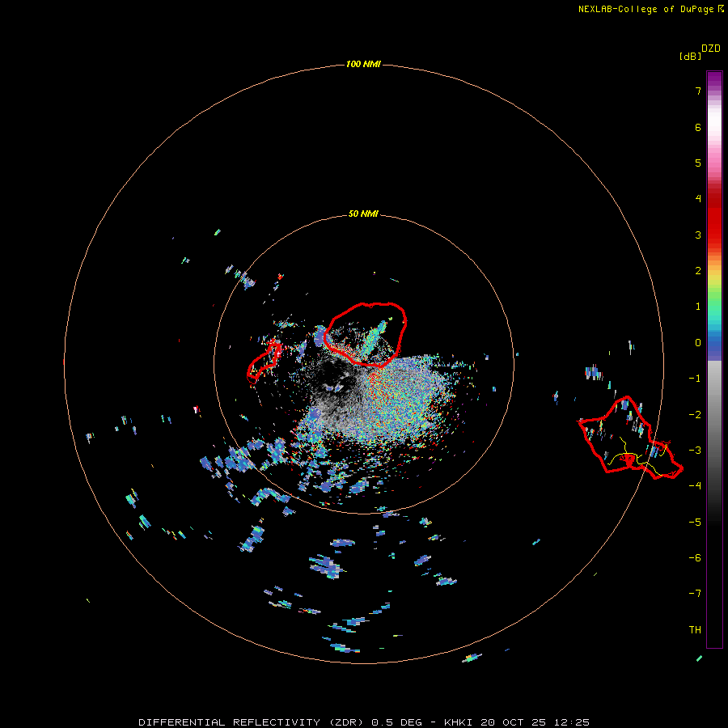The image size is (728, 728).
Task: Select the 50 NMI range ring label
Action: 363,214
